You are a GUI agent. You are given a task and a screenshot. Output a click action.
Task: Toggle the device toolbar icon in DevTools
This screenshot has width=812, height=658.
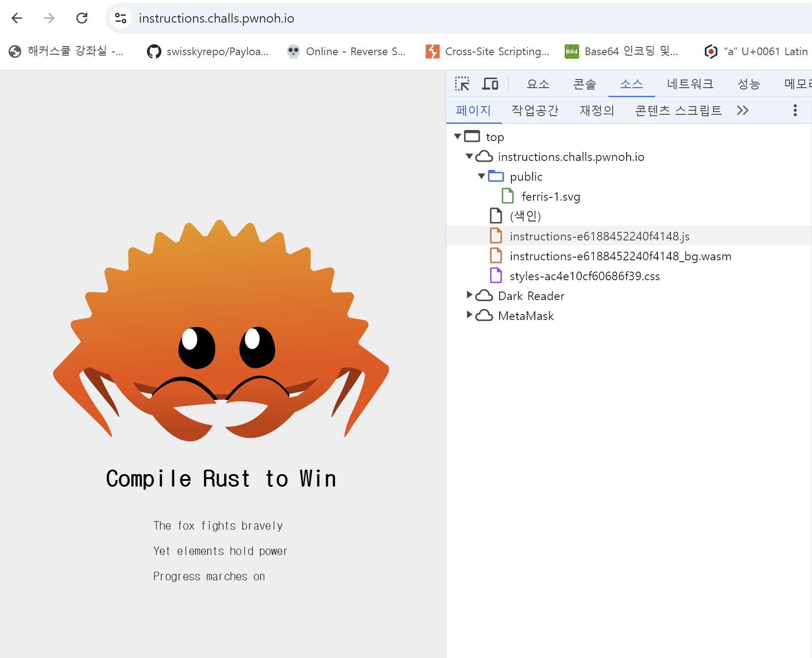click(x=490, y=84)
